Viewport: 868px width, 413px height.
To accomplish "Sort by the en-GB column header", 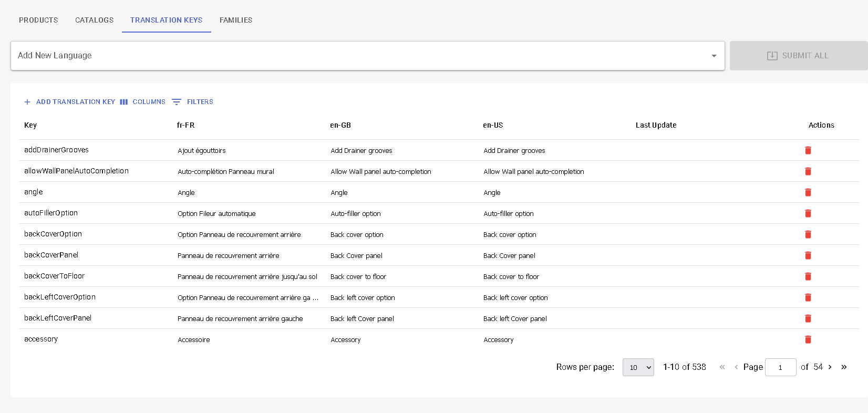I will pos(340,125).
